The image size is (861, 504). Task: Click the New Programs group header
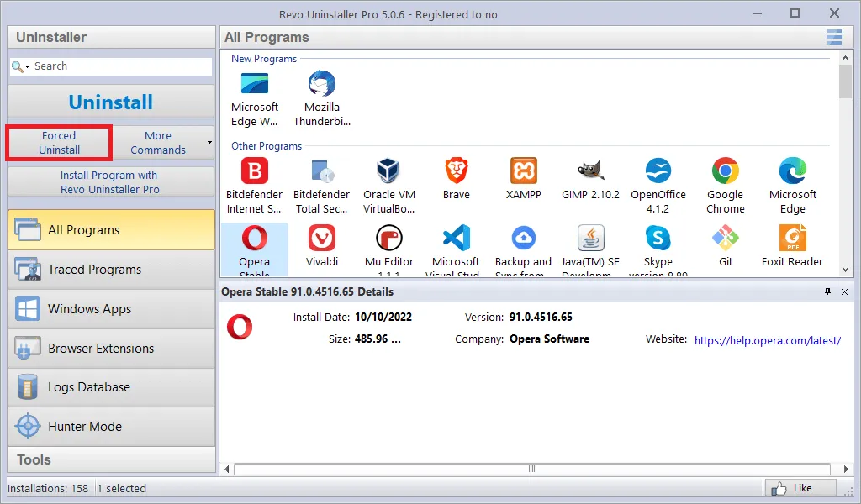point(263,59)
